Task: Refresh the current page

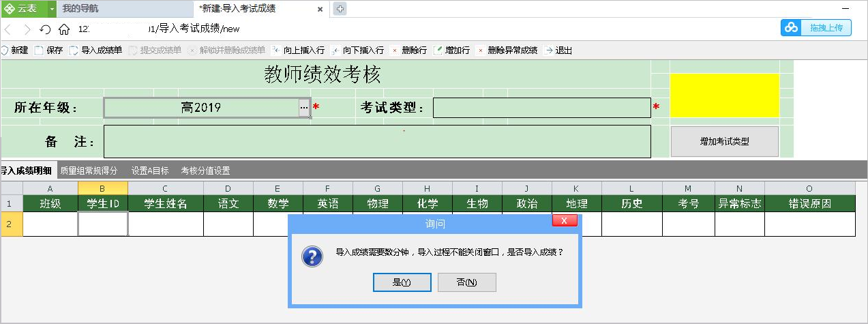Action: (45, 29)
